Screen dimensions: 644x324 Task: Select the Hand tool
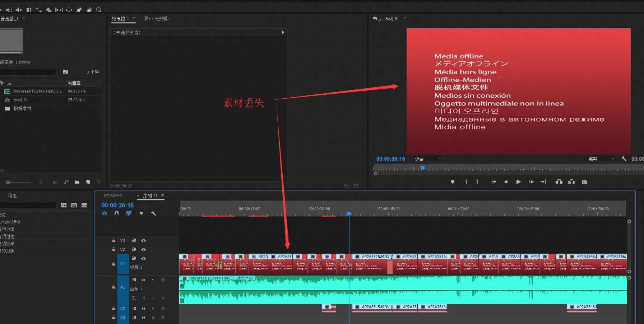coord(89,10)
